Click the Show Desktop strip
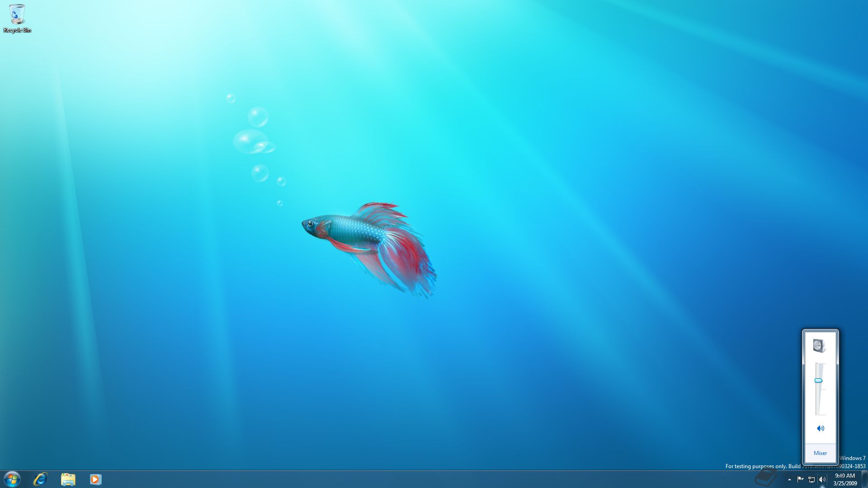 click(x=864, y=479)
